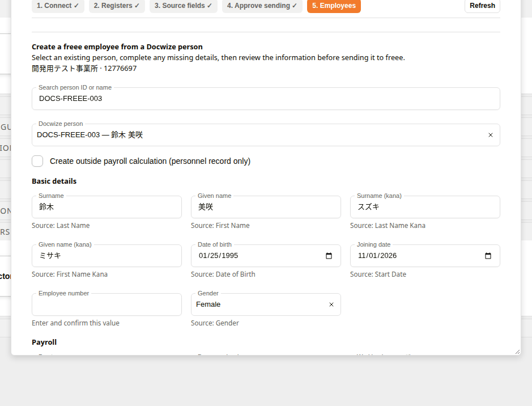Click the dialog resize handle corner
Screen dimensions: 532x406
click(517, 352)
